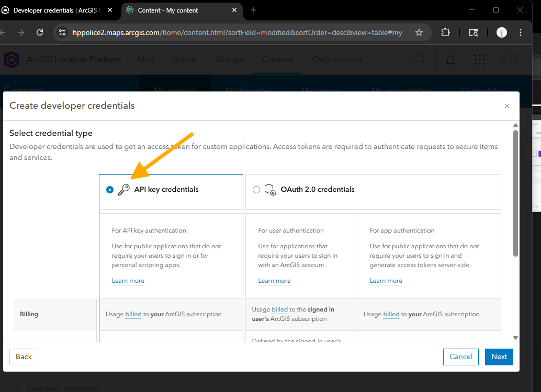Screen dimensions: 541x392
Task: Go forward in browser history
Action: tap(21, 32)
